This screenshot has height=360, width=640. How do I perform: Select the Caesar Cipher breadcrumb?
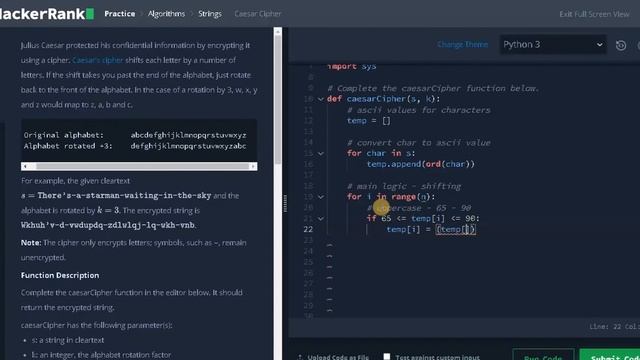click(258, 14)
